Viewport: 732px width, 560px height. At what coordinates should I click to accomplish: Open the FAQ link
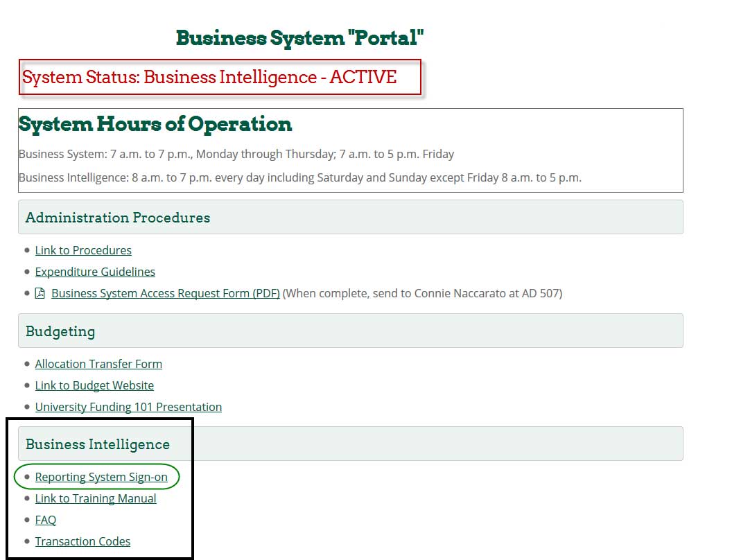46,520
